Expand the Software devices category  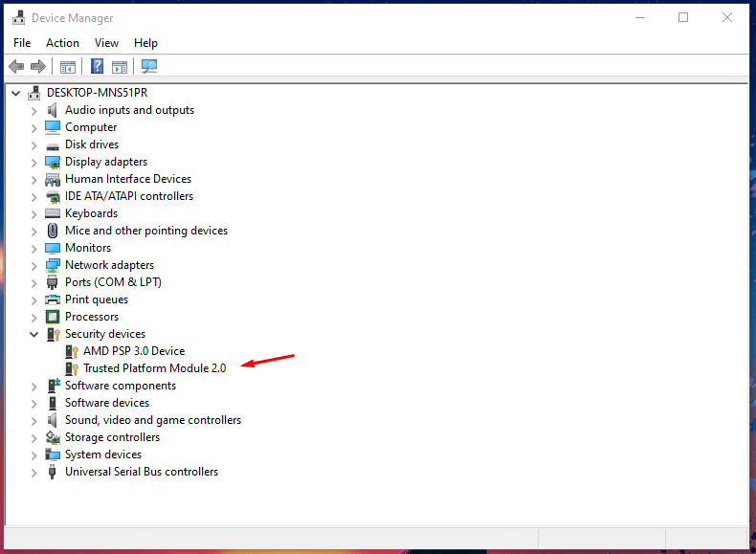point(33,404)
